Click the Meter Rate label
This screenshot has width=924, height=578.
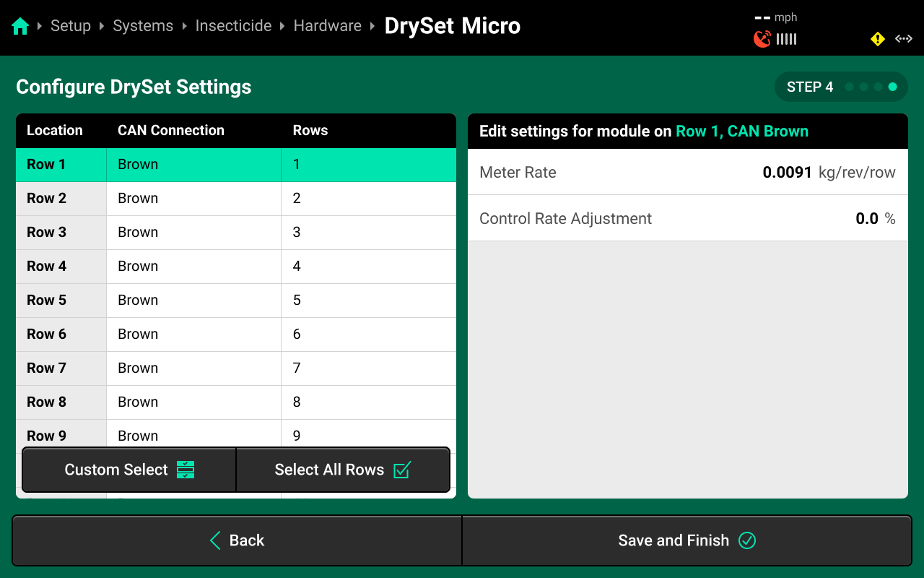pyautogui.click(x=518, y=173)
